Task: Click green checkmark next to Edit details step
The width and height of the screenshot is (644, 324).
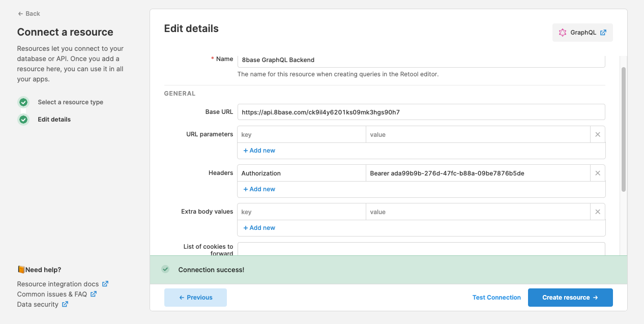Action: 23,119
